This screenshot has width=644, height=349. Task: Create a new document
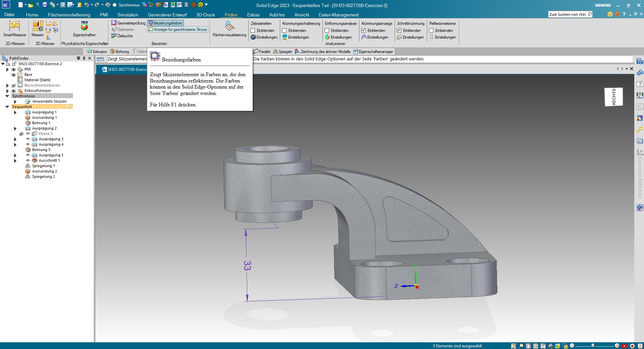[20, 5]
